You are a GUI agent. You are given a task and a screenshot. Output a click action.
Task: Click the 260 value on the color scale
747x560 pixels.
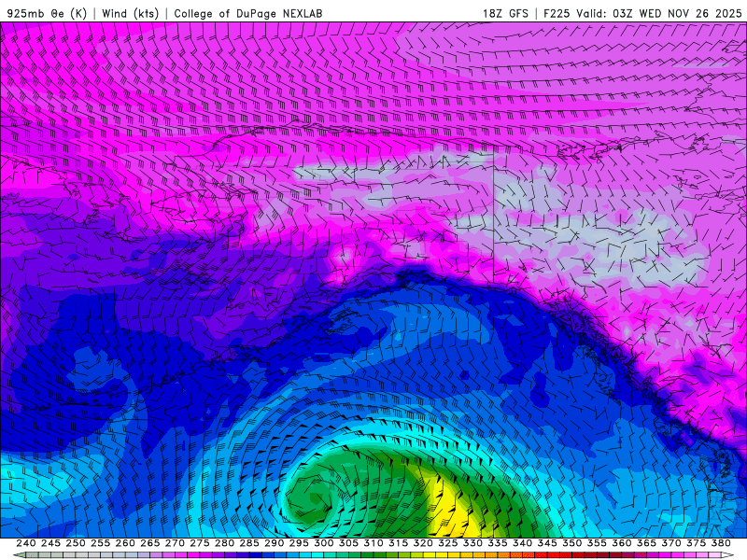[x=125, y=543]
